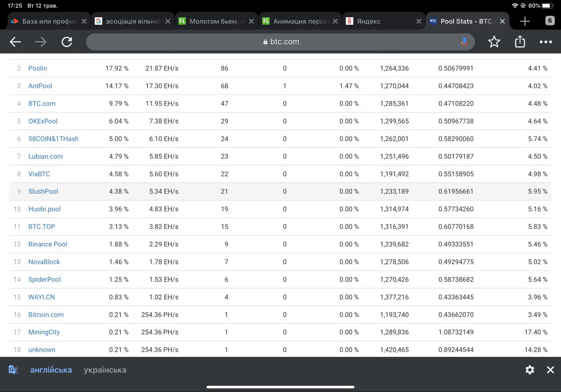Viewport: 561px width, 392px height.
Task: Click the 4.83 EH/s Huobi.pool hashrate
Action: tap(164, 209)
